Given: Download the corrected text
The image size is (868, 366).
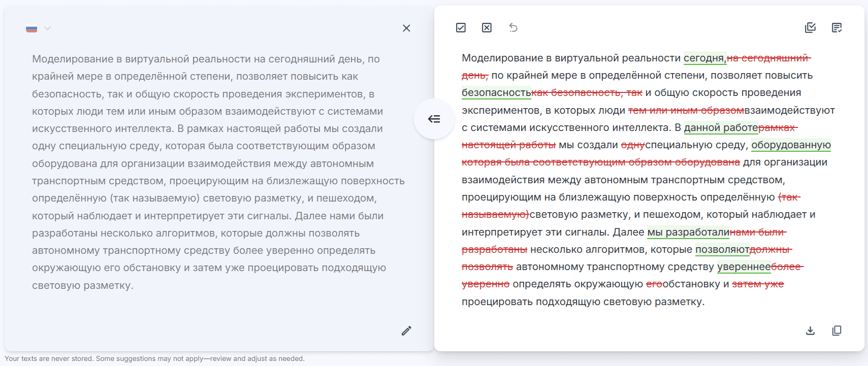Looking at the screenshot, I should (810, 331).
